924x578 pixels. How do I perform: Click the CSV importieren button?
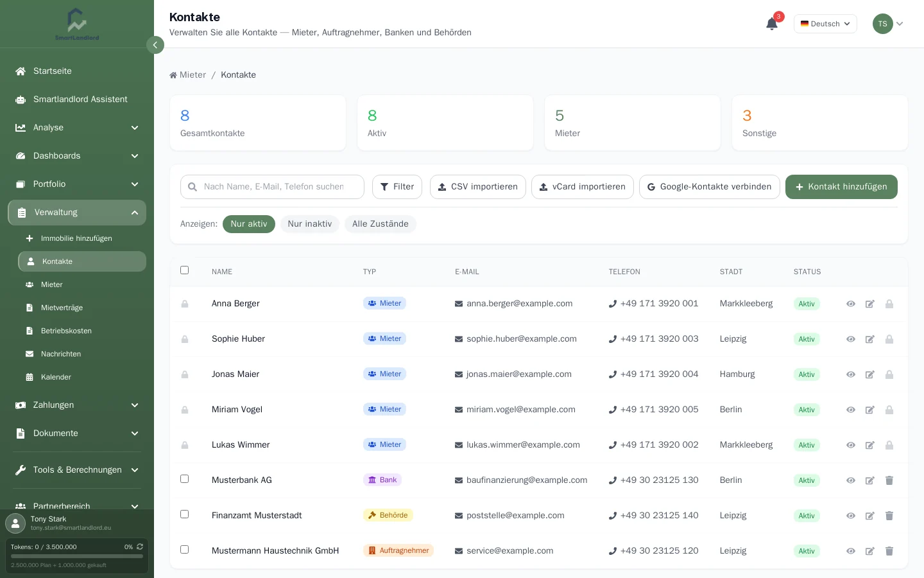(478, 187)
